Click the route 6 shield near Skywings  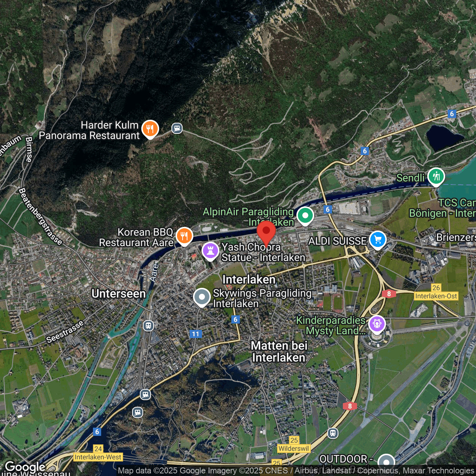(235, 319)
